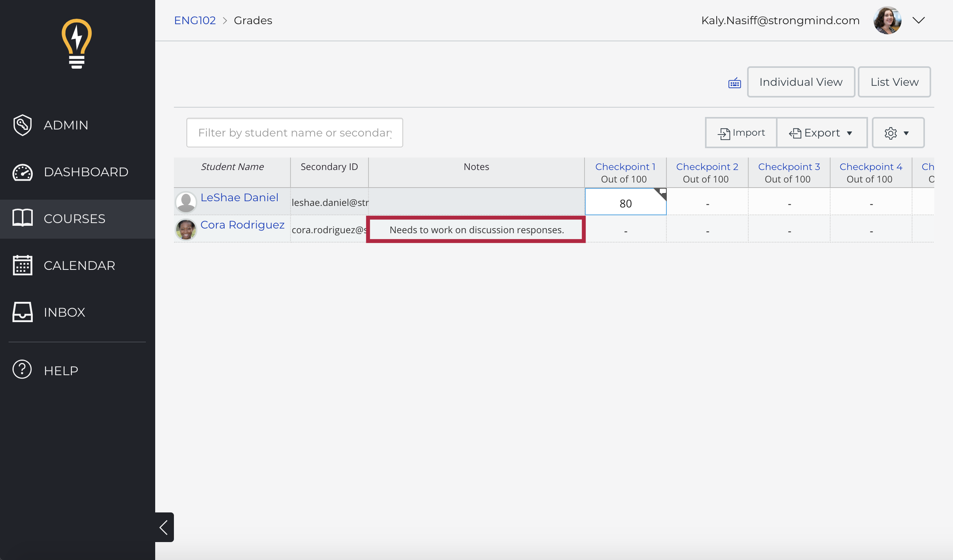
Task: Switch to Individual View
Action: tap(801, 82)
